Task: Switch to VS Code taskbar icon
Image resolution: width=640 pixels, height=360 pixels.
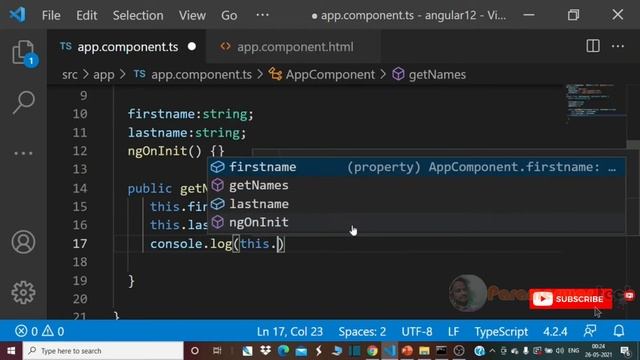Action: tap(390, 351)
